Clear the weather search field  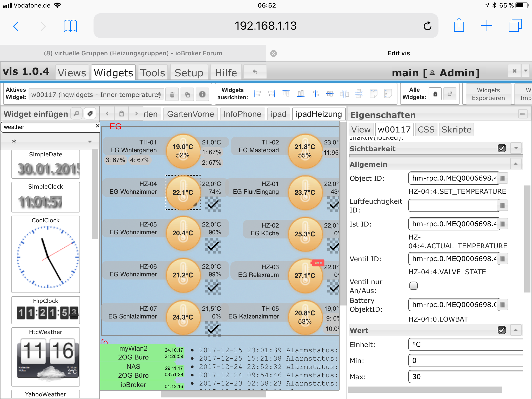click(97, 126)
